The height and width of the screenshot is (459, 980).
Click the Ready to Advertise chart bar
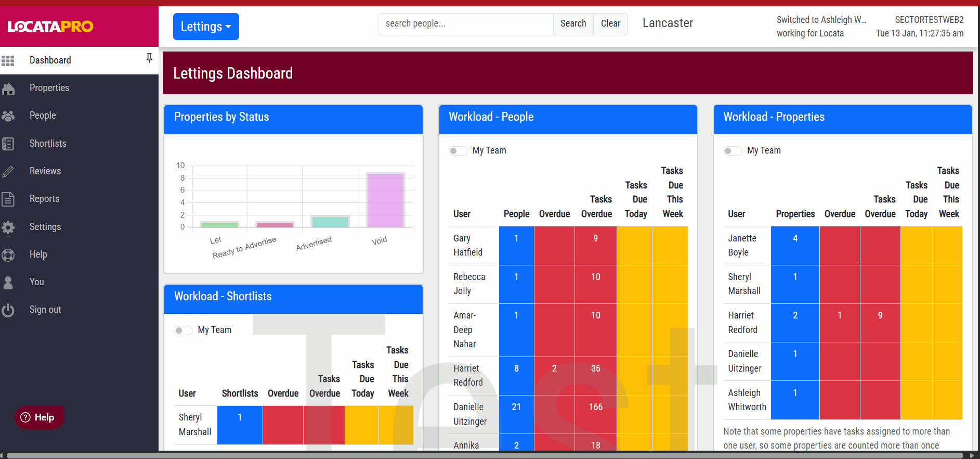click(275, 225)
